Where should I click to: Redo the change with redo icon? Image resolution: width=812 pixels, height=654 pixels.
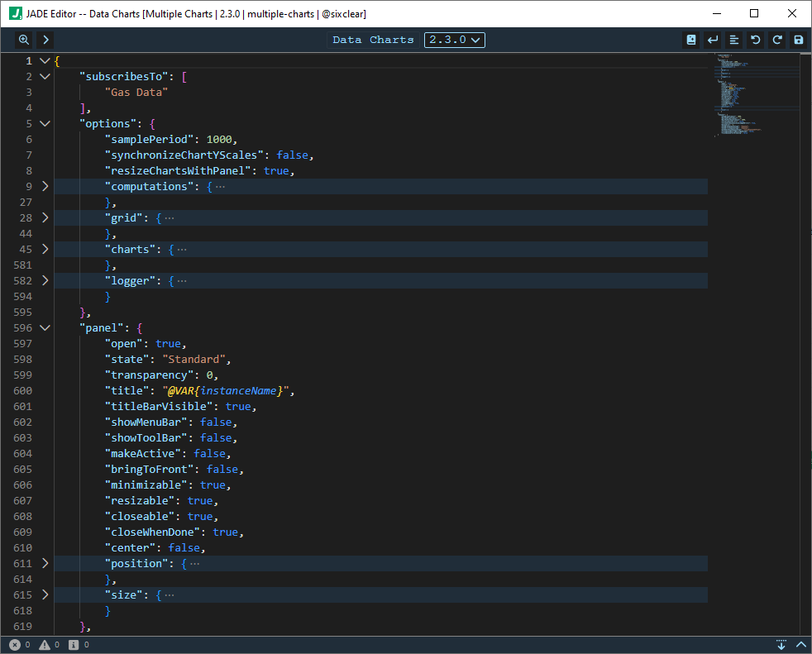776,39
